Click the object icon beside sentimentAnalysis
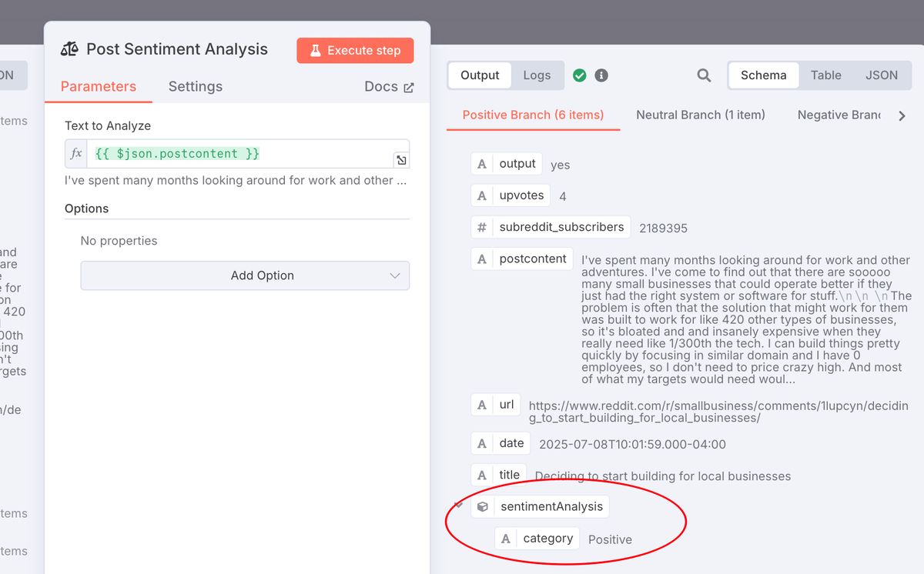 click(x=483, y=506)
